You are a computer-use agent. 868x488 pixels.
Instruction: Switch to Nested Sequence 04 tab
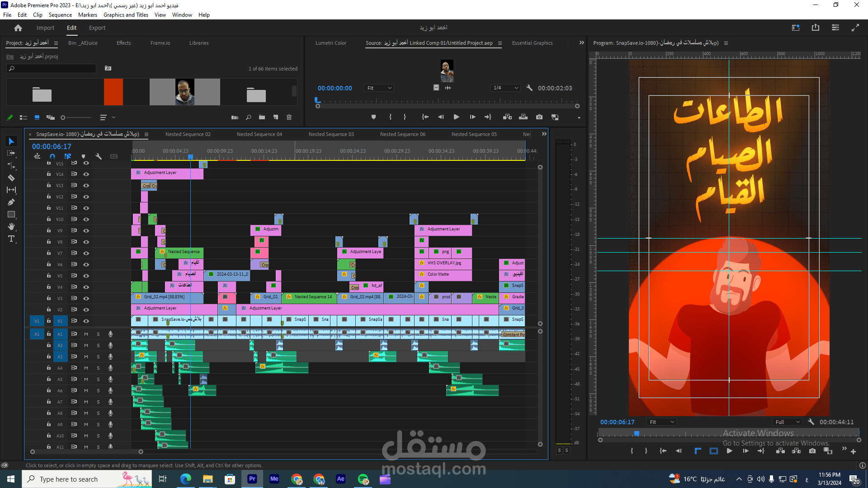click(259, 134)
